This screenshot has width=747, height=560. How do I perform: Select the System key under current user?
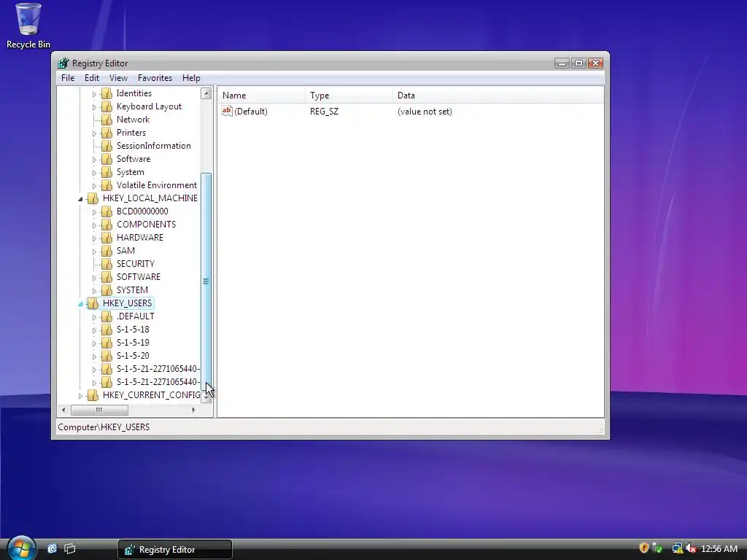point(130,172)
